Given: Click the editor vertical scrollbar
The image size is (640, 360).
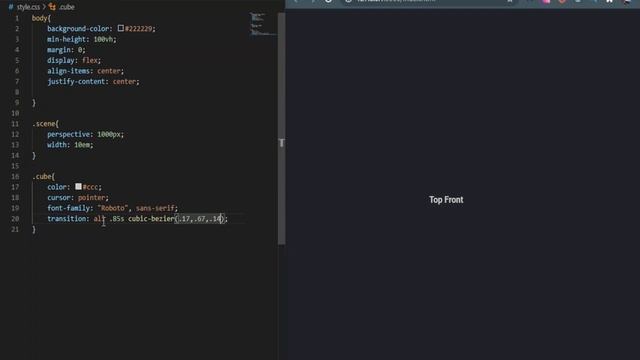Looking at the screenshot, I should [281, 129].
